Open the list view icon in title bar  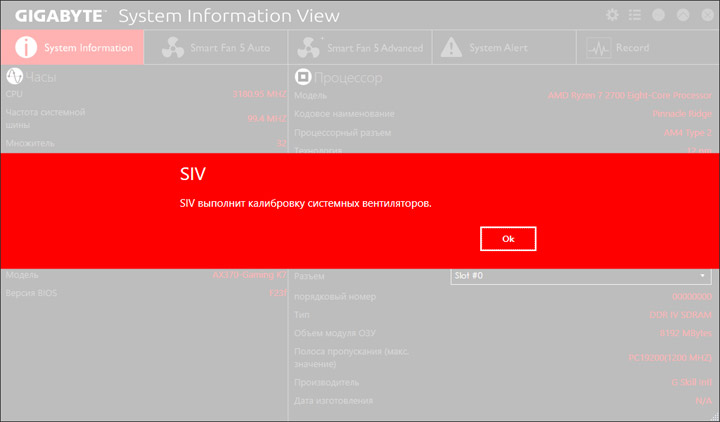(x=635, y=15)
